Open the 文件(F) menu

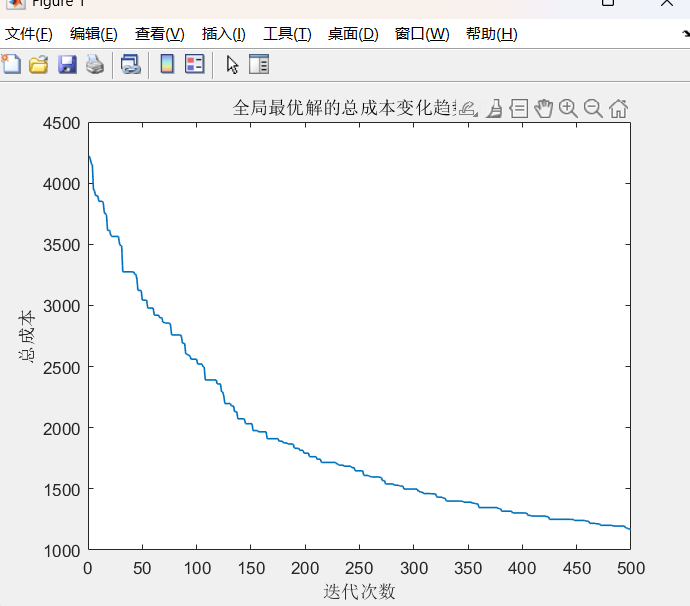pos(29,34)
